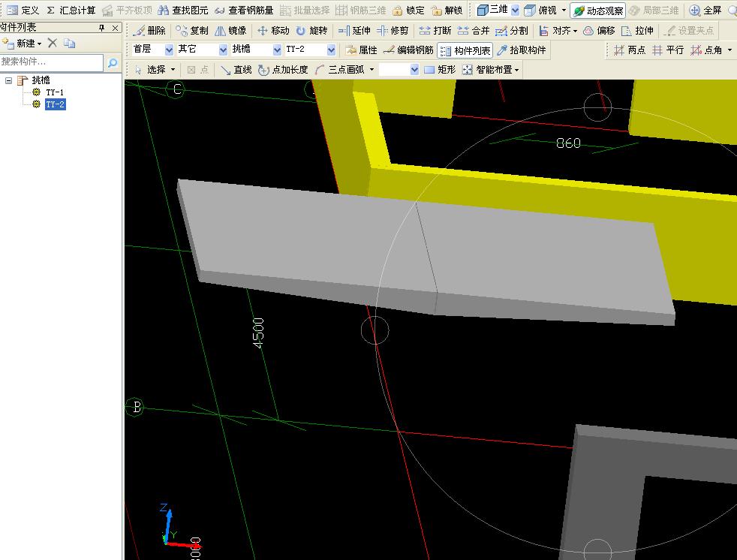Screen dimensions: 737x560
Task: Select the 合并 merge tool
Action: pos(474,31)
